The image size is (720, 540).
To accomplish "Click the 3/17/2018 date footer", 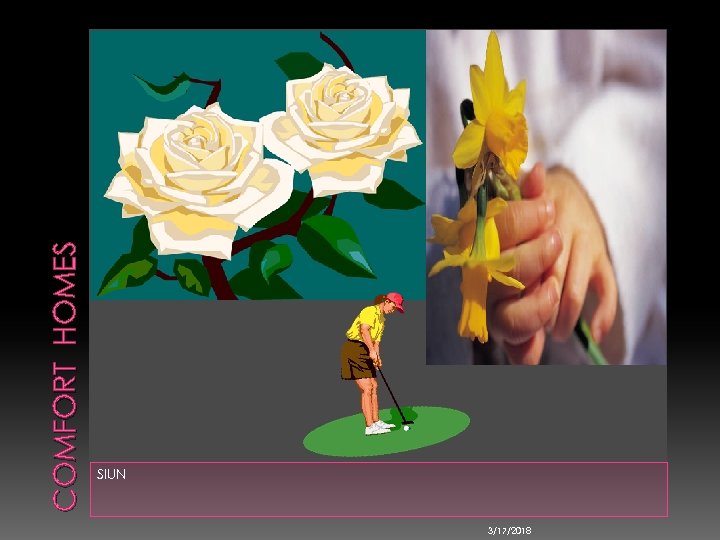I will (509, 531).
